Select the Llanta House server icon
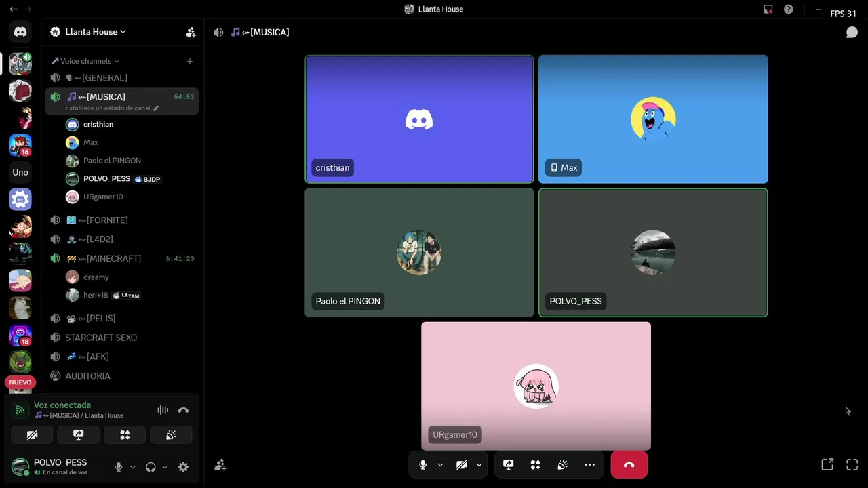Screen dimensions: 868x488 pyautogui.click(x=20, y=63)
